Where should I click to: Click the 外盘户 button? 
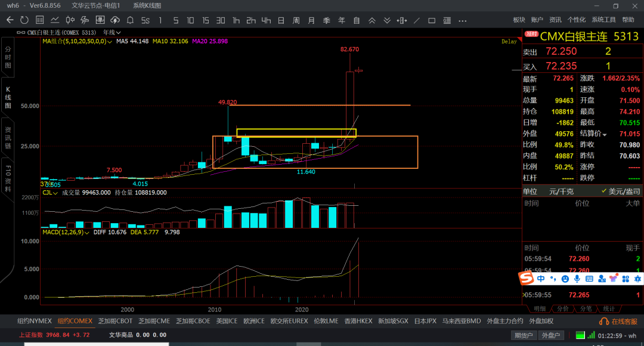[550, 335]
